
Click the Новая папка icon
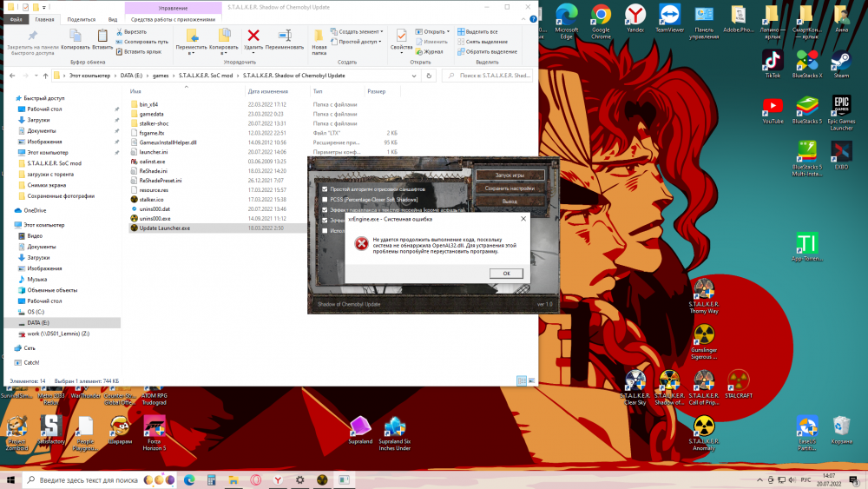pyautogui.click(x=319, y=36)
